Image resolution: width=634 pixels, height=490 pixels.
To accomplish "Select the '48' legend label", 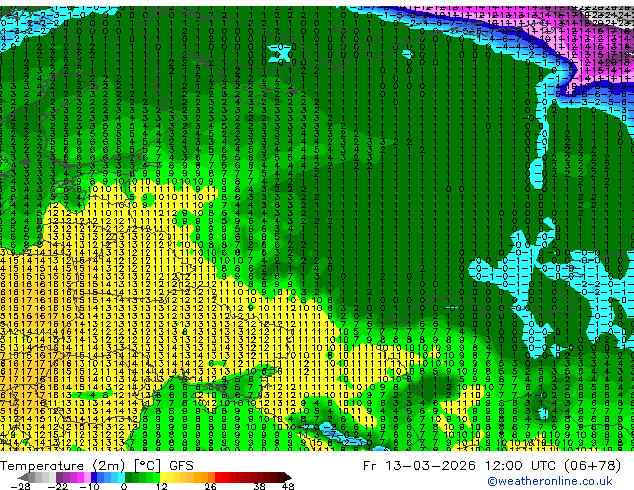I will (288, 486).
